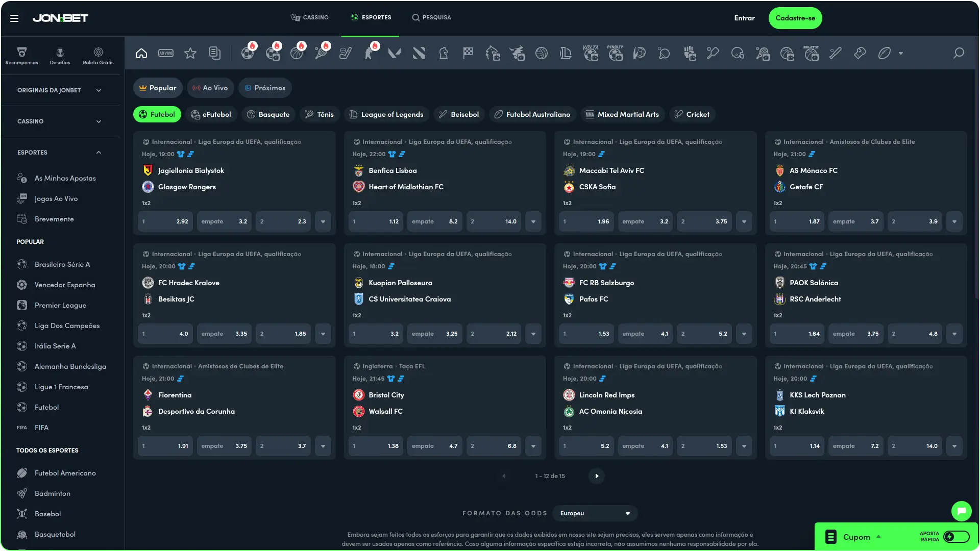Image resolution: width=980 pixels, height=551 pixels.
Task: Select the Penalty shootout icon
Action: coord(615,53)
